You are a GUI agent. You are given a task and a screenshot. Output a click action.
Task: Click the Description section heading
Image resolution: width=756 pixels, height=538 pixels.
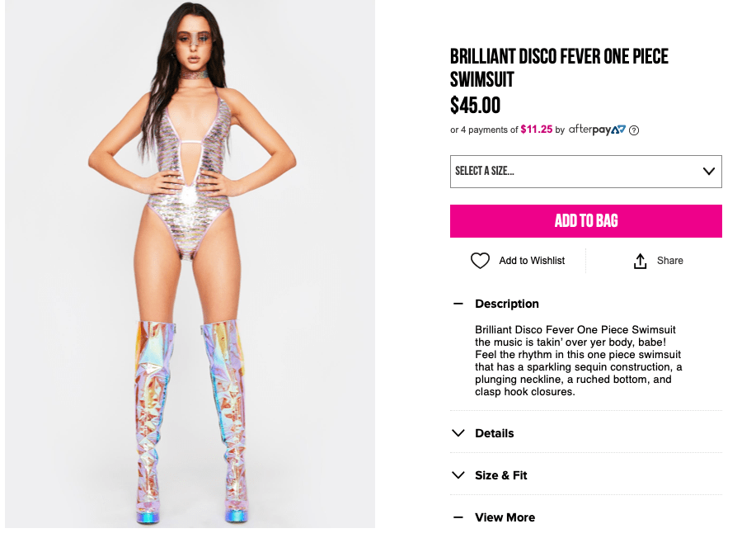click(506, 304)
